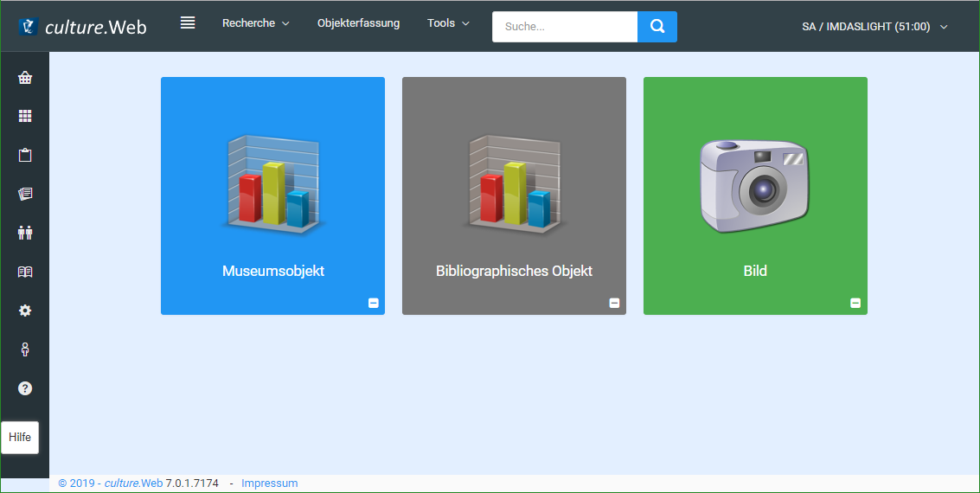Viewport: 980px width, 493px height.
Task: Go to Objekterfassung in the navigation bar
Action: point(358,23)
